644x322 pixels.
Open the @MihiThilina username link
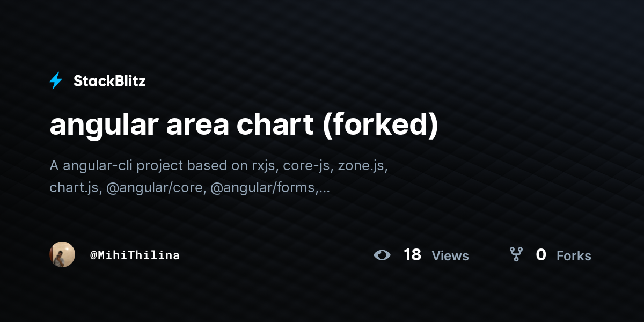click(x=135, y=255)
